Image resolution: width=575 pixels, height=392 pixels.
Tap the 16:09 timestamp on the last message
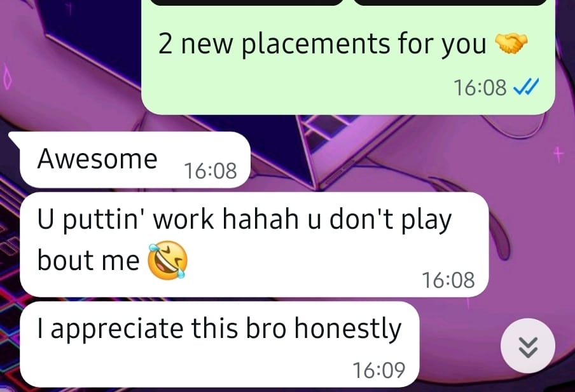[379, 370]
